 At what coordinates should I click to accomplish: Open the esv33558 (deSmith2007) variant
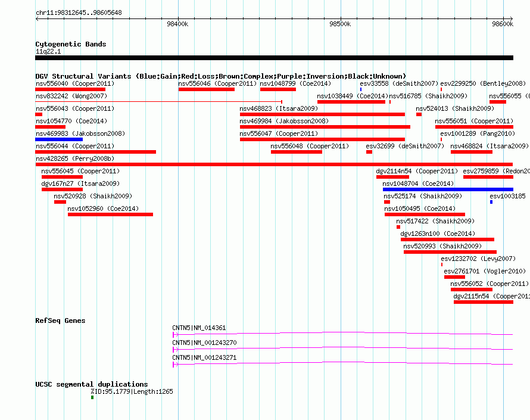399,83
